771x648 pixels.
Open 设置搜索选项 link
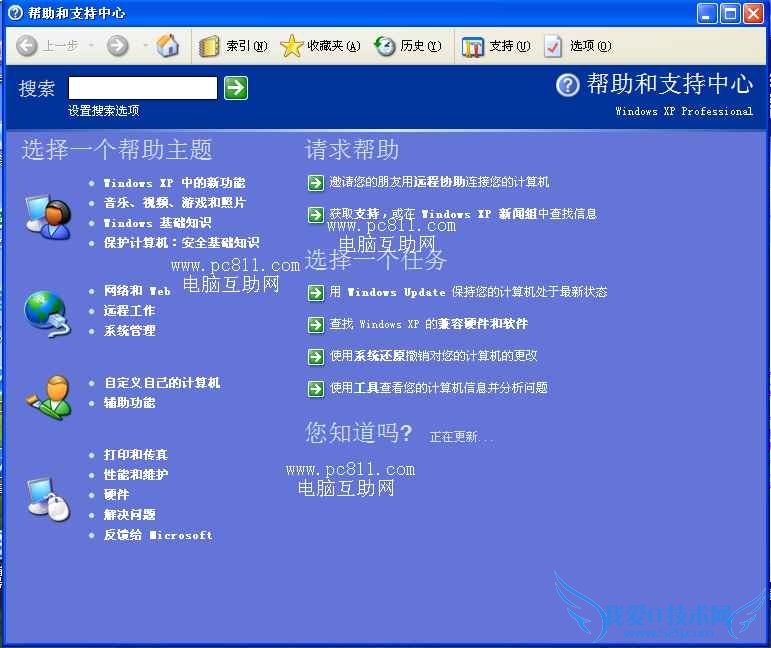103,111
